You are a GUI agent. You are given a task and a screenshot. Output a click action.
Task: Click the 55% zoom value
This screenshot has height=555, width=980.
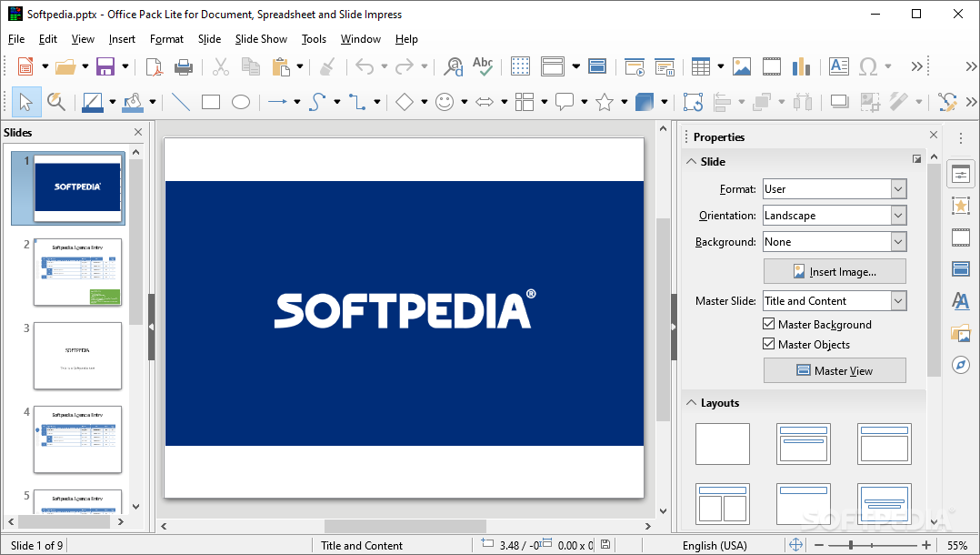(x=957, y=546)
